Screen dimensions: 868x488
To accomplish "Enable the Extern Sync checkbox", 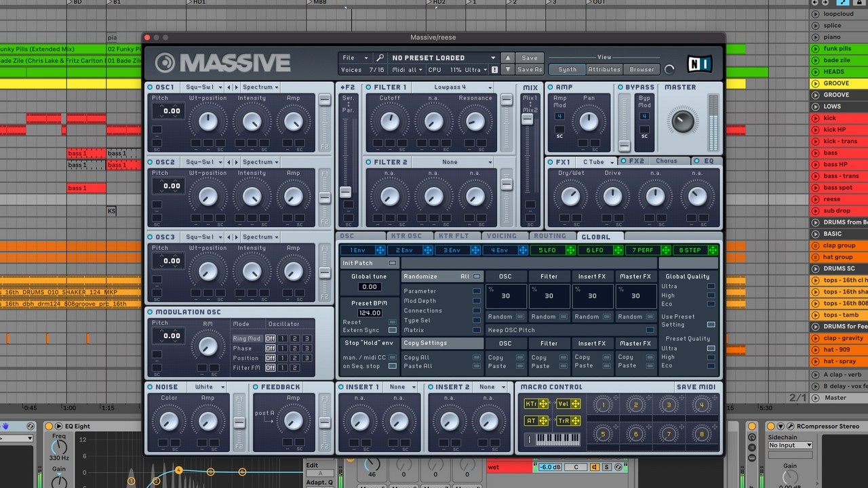I will coord(392,330).
